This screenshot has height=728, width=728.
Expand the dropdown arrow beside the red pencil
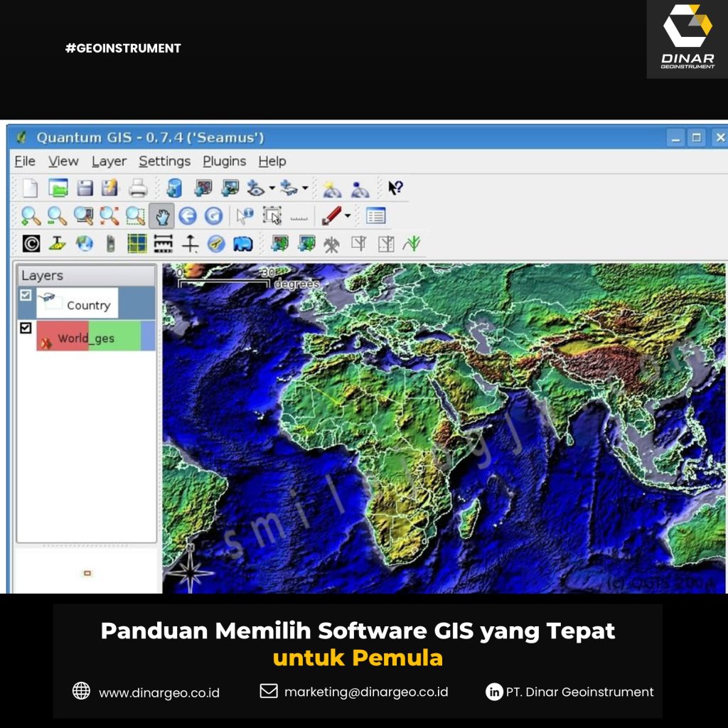point(347,215)
